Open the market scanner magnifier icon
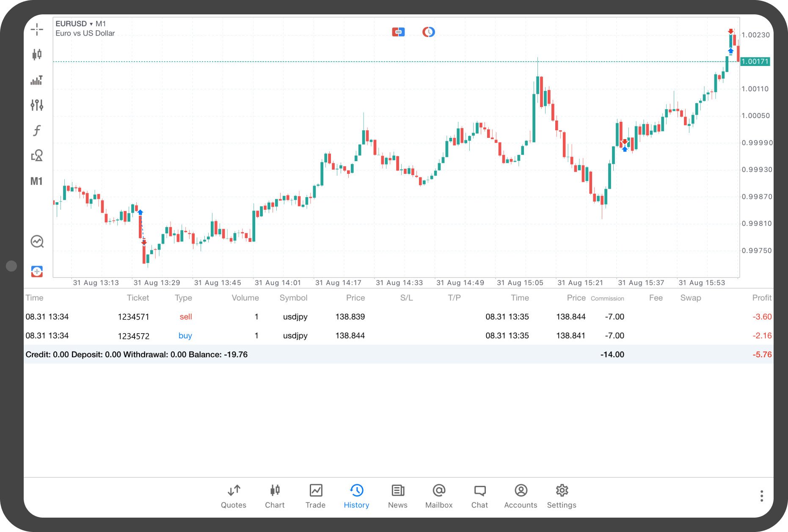The image size is (788, 532). [x=37, y=241]
